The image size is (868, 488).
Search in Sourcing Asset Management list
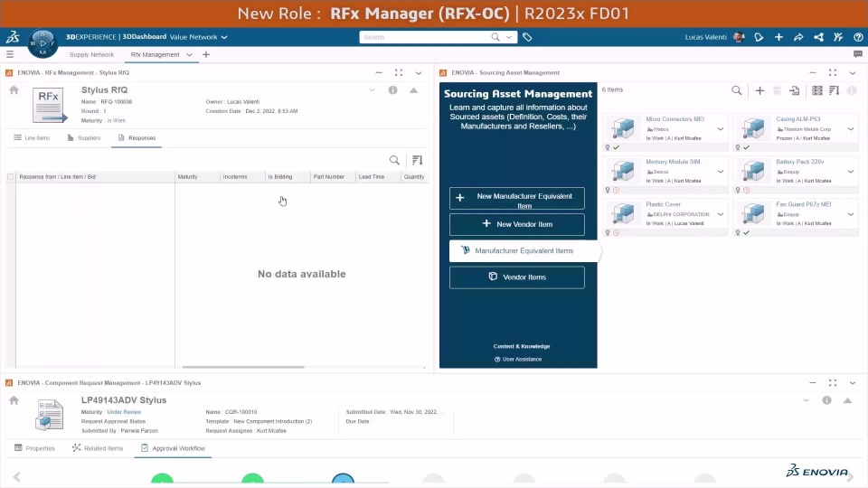(x=736, y=90)
